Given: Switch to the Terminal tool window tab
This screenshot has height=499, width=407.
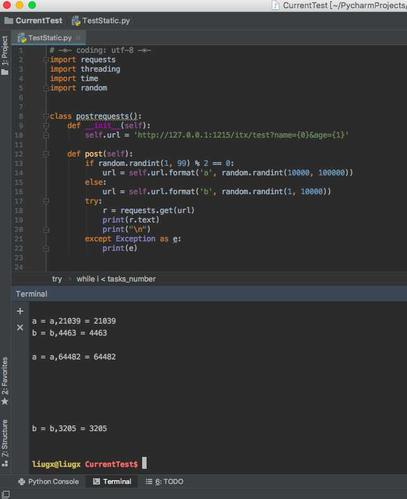Looking at the screenshot, I should click(x=112, y=482).
